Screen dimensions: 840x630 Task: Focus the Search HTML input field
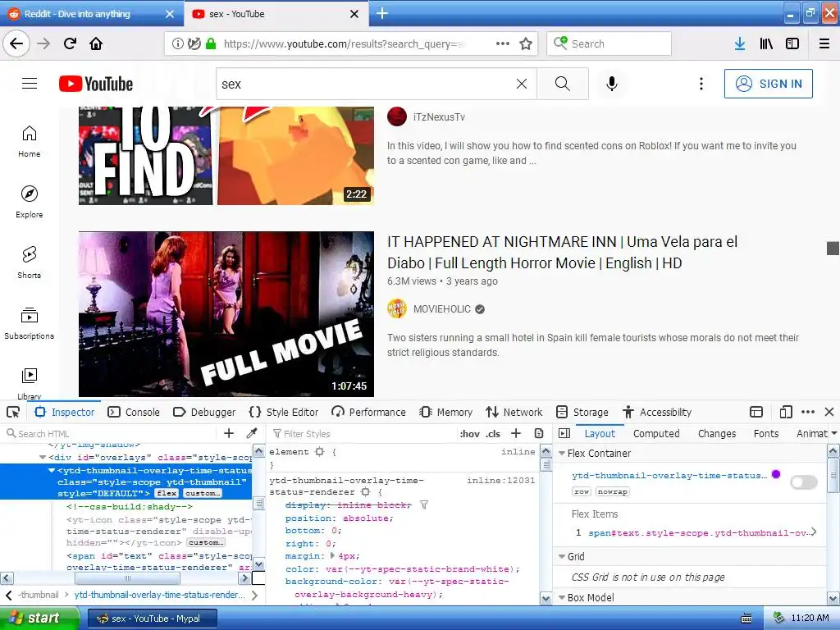click(x=110, y=433)
